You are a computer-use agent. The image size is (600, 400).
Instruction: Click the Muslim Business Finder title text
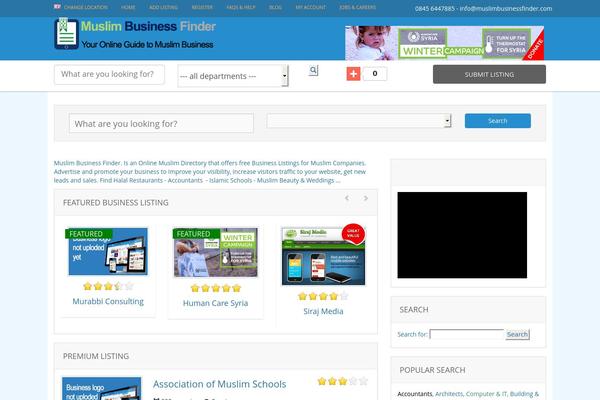148,26
